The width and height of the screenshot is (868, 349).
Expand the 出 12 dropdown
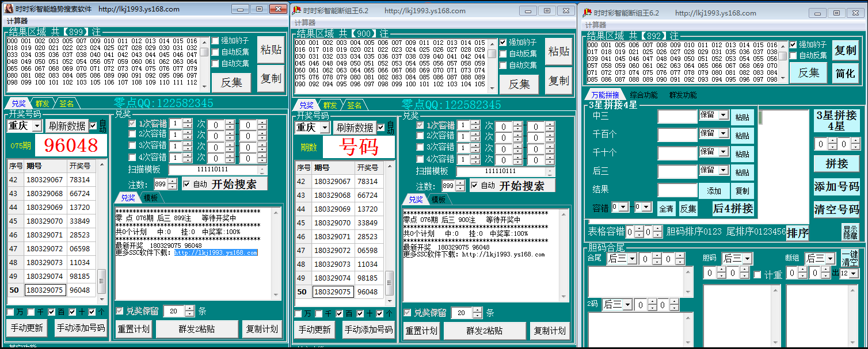click(x=854, y=274)
